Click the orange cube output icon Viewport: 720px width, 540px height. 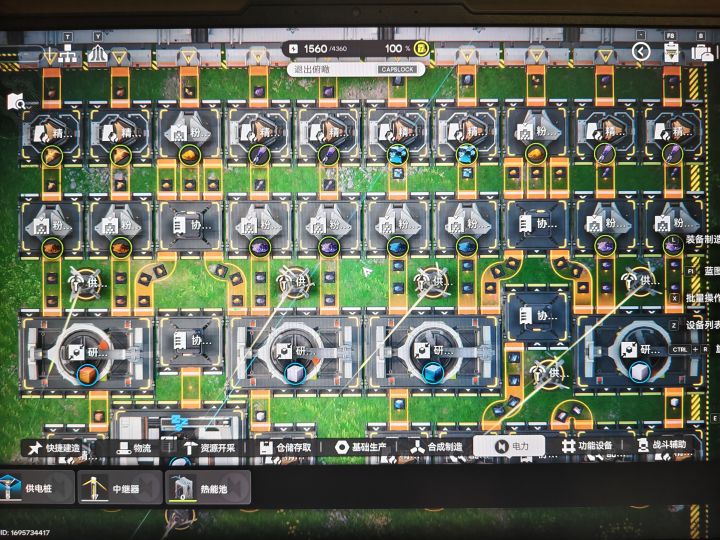coord(87,374)
